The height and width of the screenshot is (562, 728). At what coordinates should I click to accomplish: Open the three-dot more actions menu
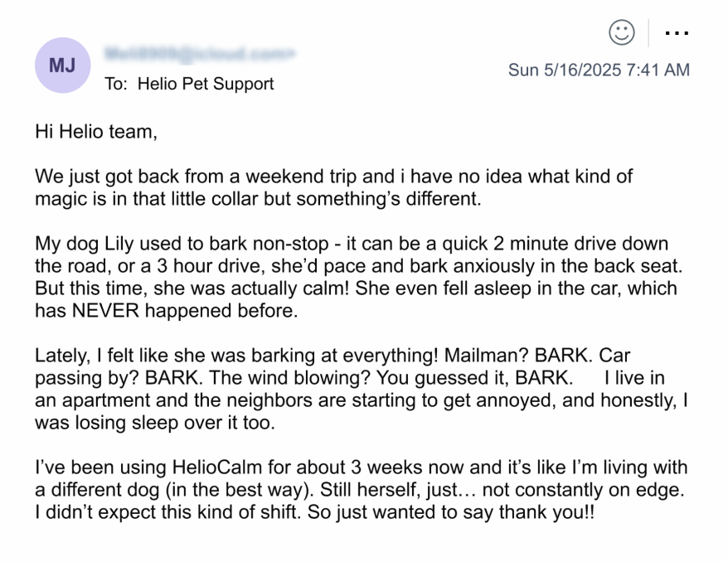pyautogui.click(x=677, y=33)
